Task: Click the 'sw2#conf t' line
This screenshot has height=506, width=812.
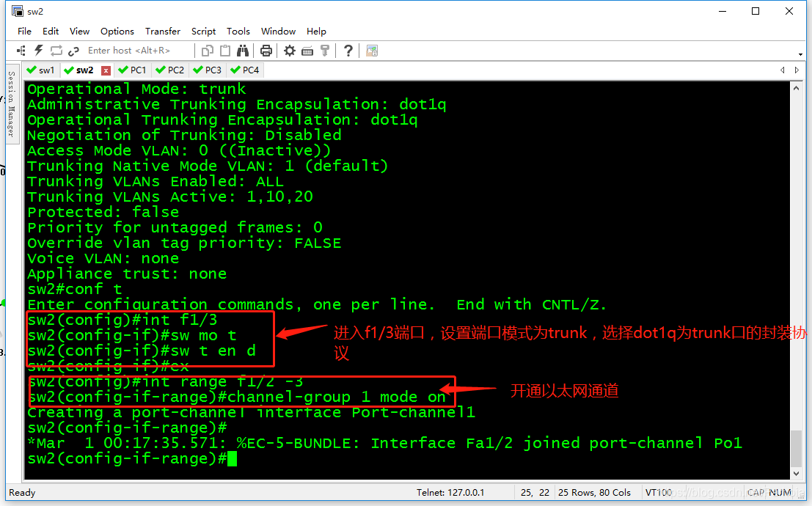Action: (x=75, y=289)
